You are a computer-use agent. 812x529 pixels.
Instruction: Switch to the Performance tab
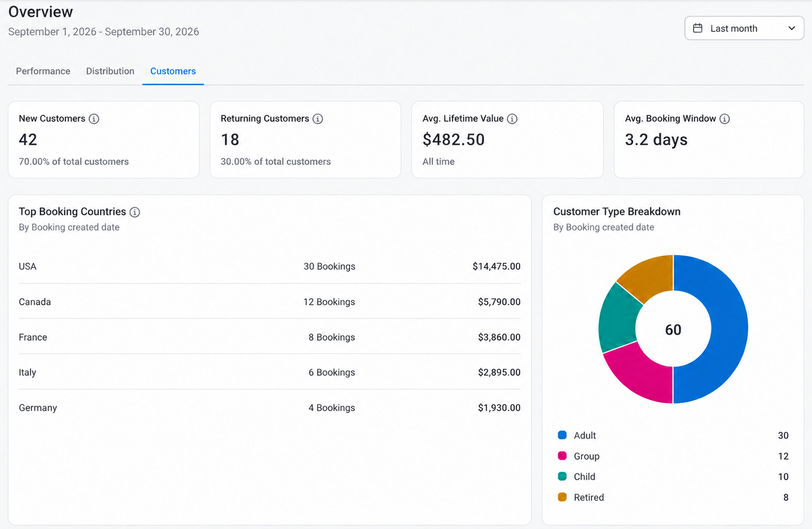43,71
